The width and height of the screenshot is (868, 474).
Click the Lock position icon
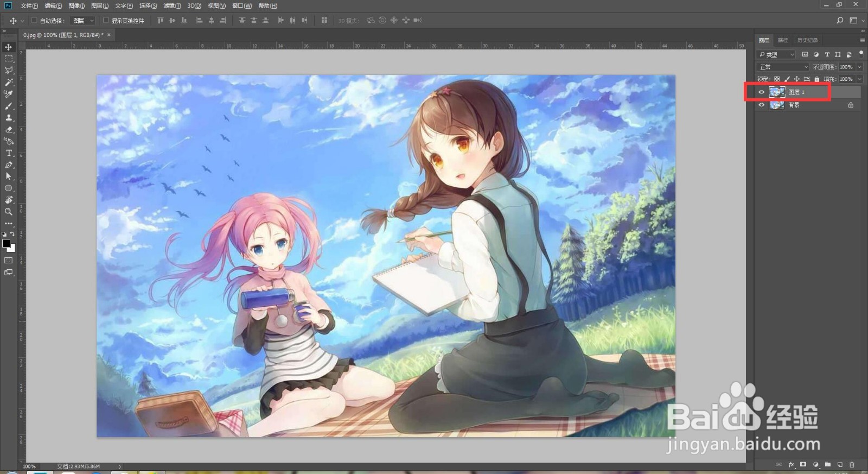(x=797, y=79)
